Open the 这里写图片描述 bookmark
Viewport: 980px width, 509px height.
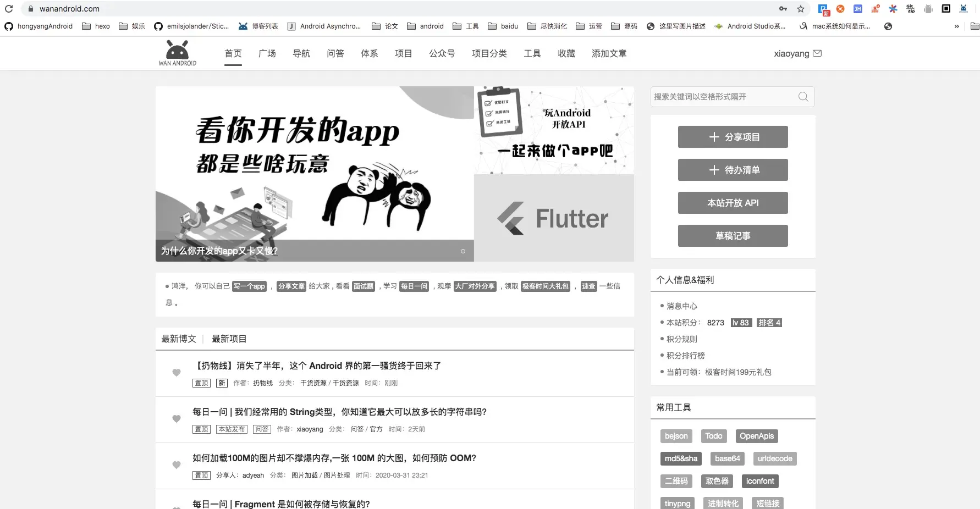click(676, 26)
